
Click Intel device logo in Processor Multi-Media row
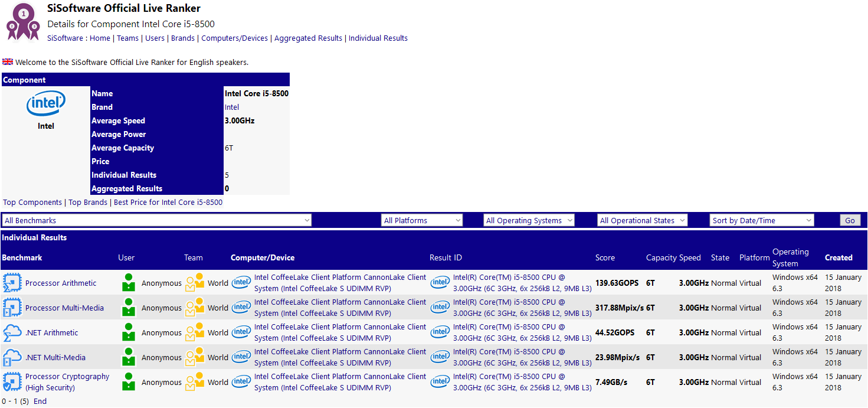[x=241, y=308]
